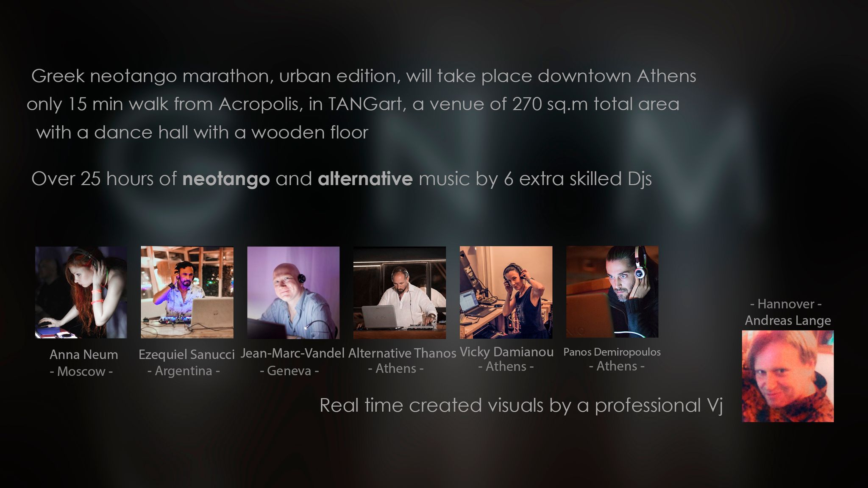The image size is (868, 488).
Task: Click Vicky Damianou's DJ photo
Action: click(x=506, y=292)
